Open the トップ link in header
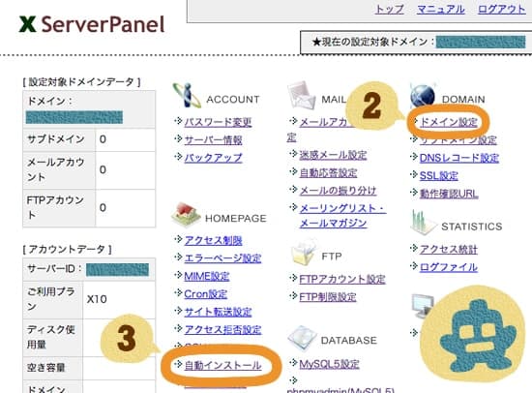 coord(390,9)
